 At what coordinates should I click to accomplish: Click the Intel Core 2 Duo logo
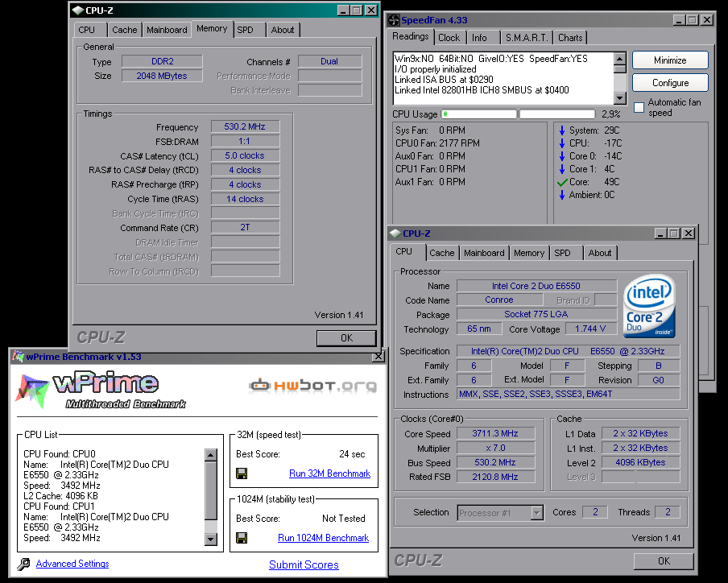click(649, 306)
